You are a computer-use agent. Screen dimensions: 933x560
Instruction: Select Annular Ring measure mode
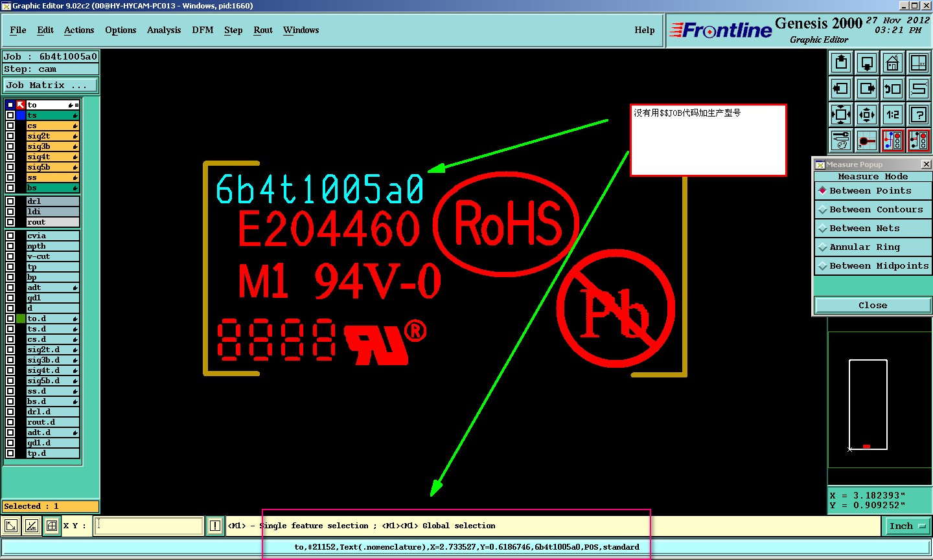coord(873,247)
